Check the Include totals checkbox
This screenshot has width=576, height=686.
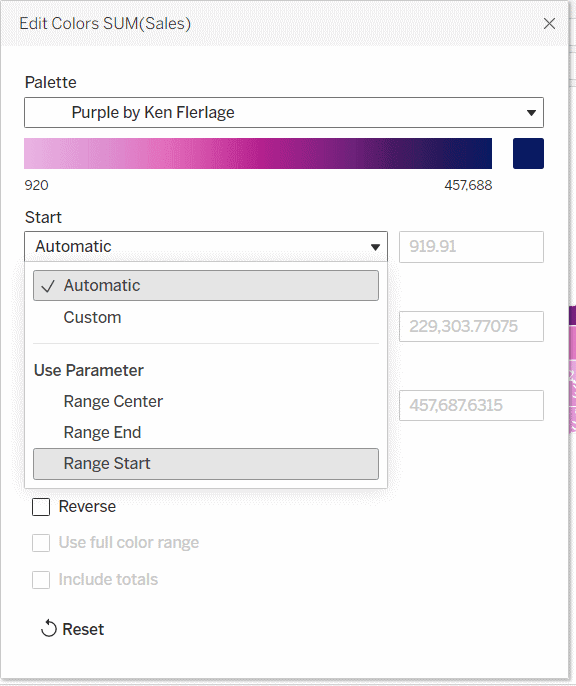coord(41,580)
